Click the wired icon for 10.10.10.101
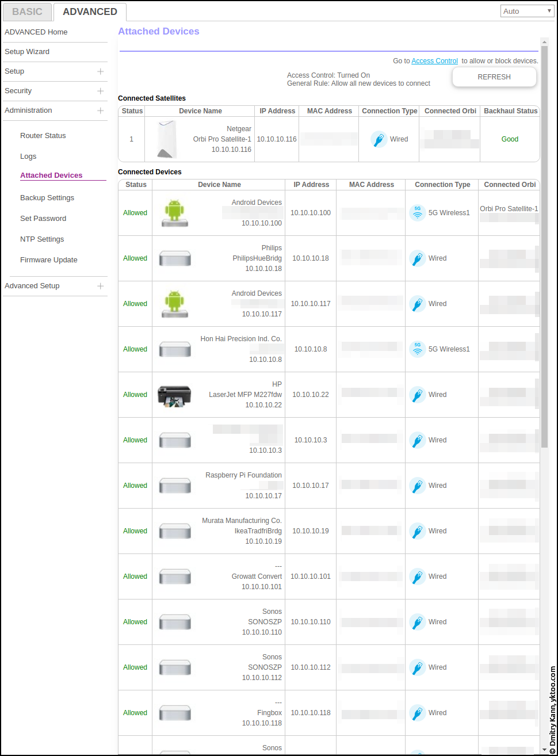558x756 pixels. click(417, 576)
